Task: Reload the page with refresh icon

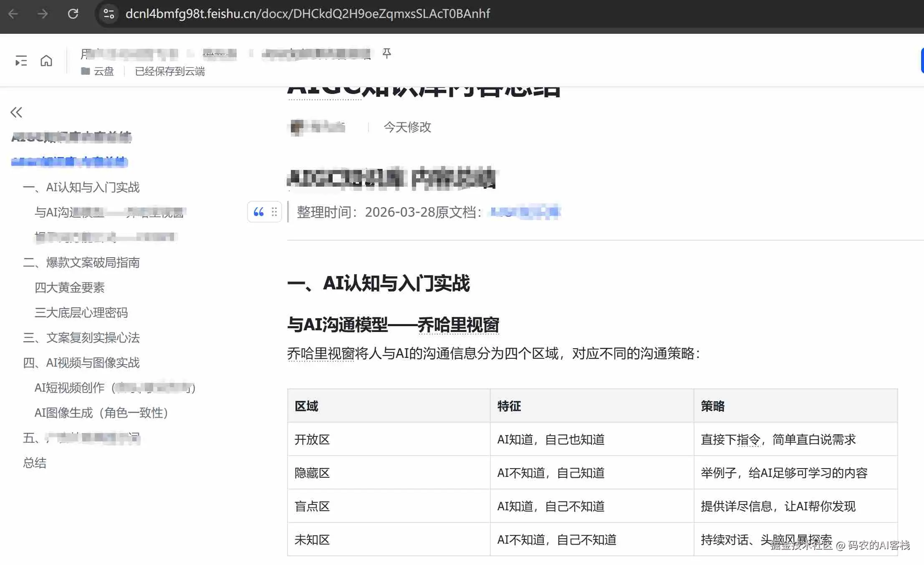Action: click(x=73, y=14)
